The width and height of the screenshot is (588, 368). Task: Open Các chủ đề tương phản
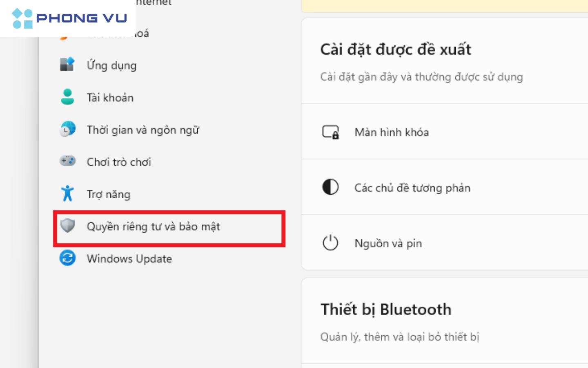pos(445,187)
